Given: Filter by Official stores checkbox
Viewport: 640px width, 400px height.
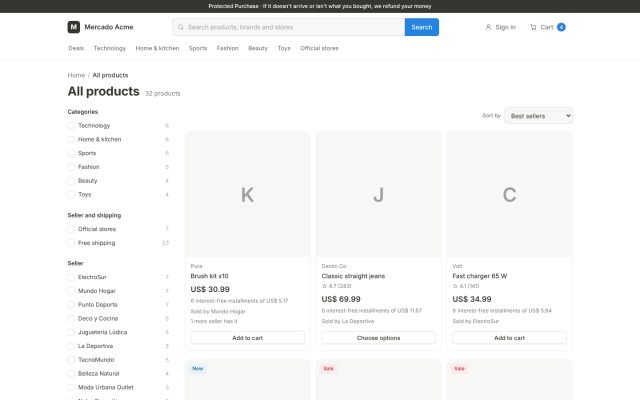Looking at the screenshot, I should (x=71, y=229).
